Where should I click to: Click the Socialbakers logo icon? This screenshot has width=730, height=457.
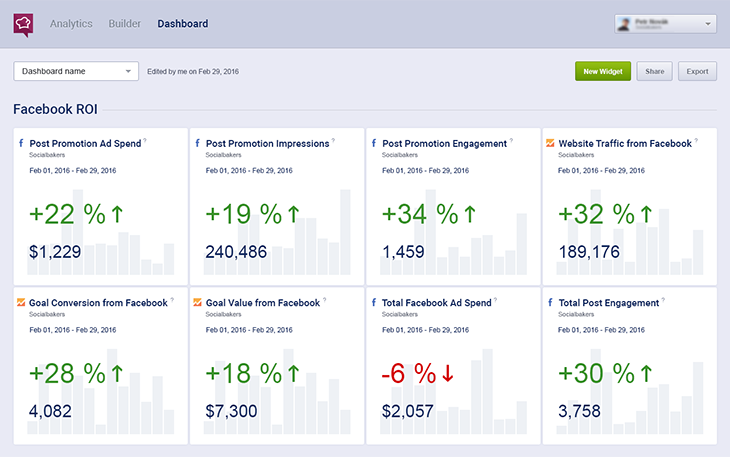(23, 23)
